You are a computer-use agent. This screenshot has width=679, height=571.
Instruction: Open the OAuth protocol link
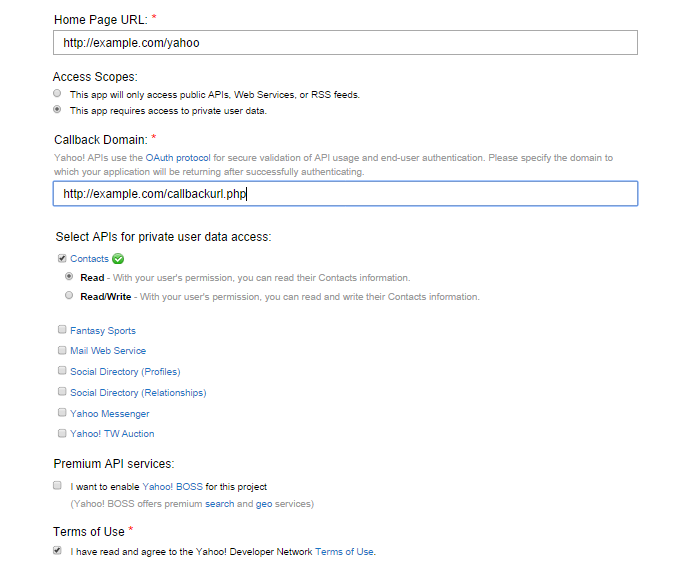[x=177, y=158]
